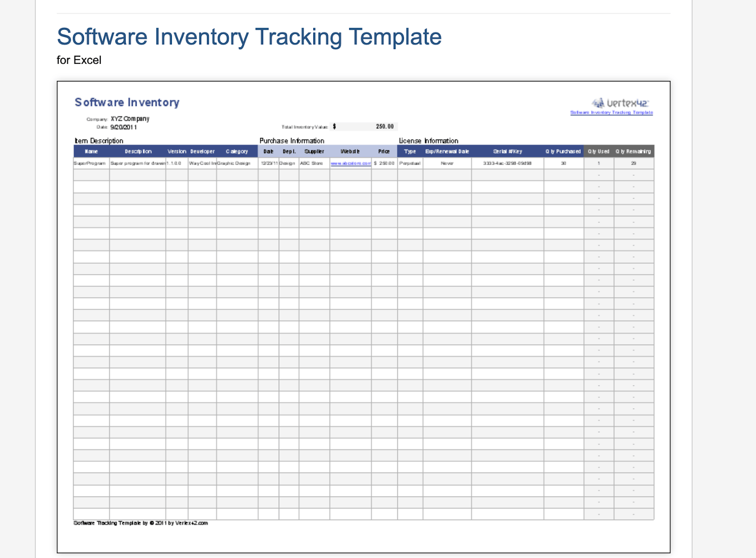Click the Price column header
The width and height of the screenshot is (756, 558).
coord(384,151)
